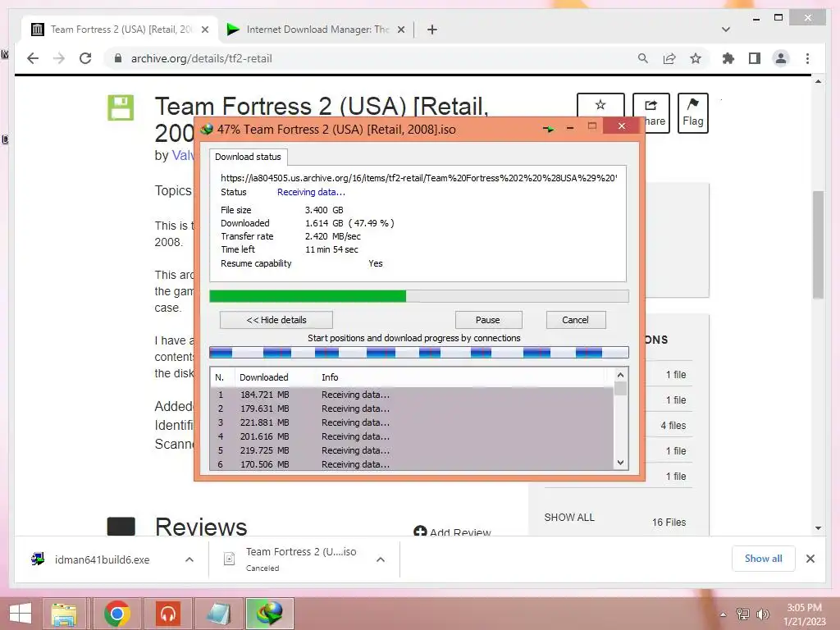Click the green arrow icon in IDM dialog title bar

pyautogui.click(x=548, y=129)
